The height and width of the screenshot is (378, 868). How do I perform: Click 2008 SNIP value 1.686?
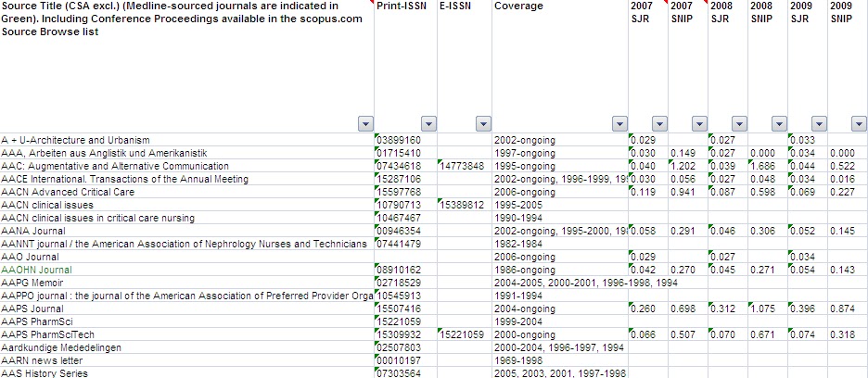coord(768,166)
